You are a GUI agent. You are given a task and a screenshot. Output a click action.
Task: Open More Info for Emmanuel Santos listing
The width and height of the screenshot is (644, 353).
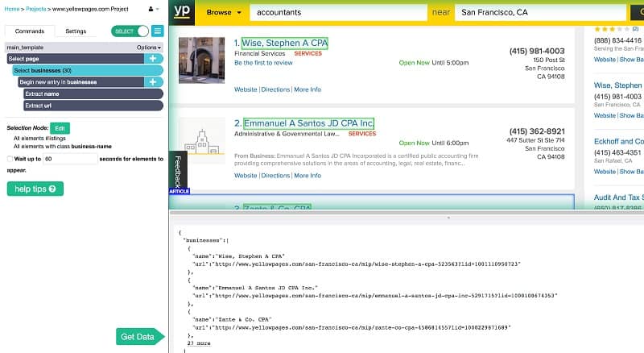(308, 175)
